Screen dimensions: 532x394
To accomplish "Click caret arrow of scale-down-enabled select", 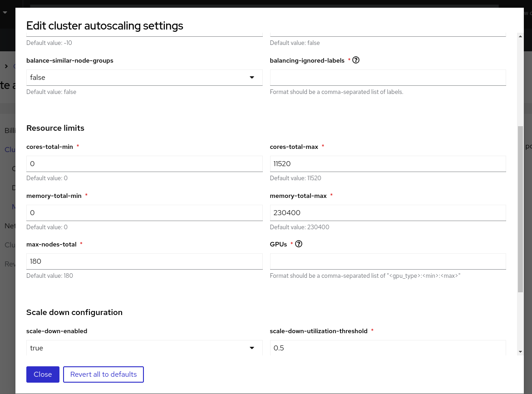I will [x=252, y=348].
